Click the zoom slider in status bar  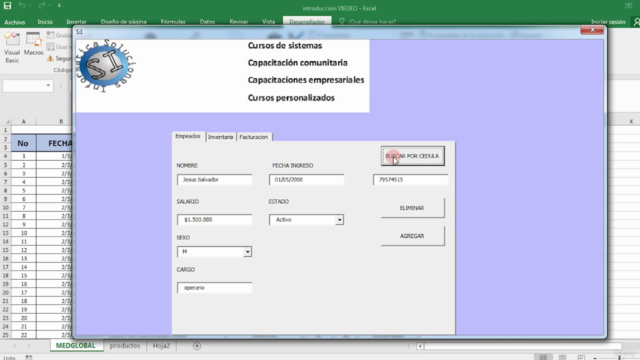tap(619, 358)
